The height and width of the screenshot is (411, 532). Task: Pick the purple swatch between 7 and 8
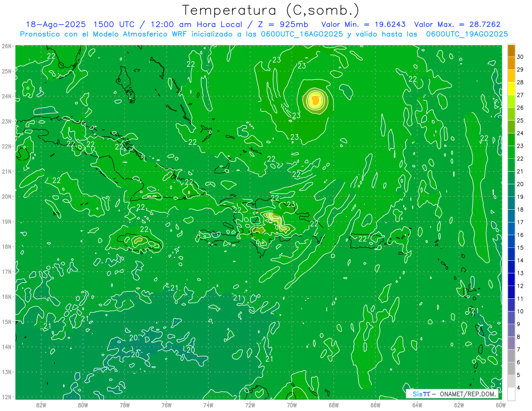[511, 343]
